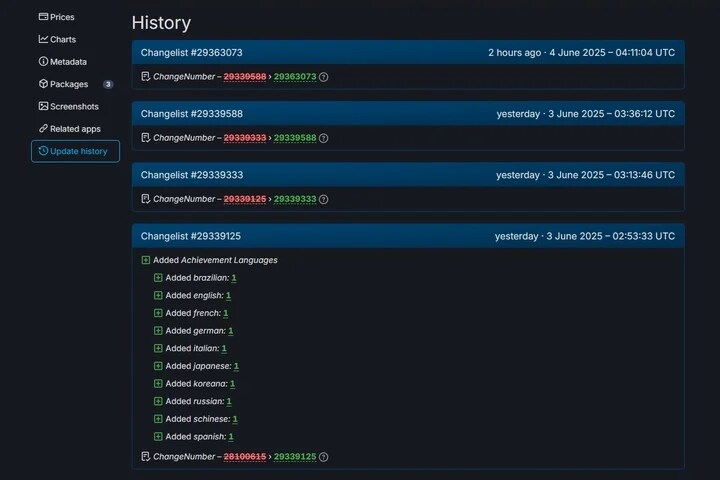Click the Prices icon in sidebar
This screenshot has width=720, height=480.
(x=43, y=17)
